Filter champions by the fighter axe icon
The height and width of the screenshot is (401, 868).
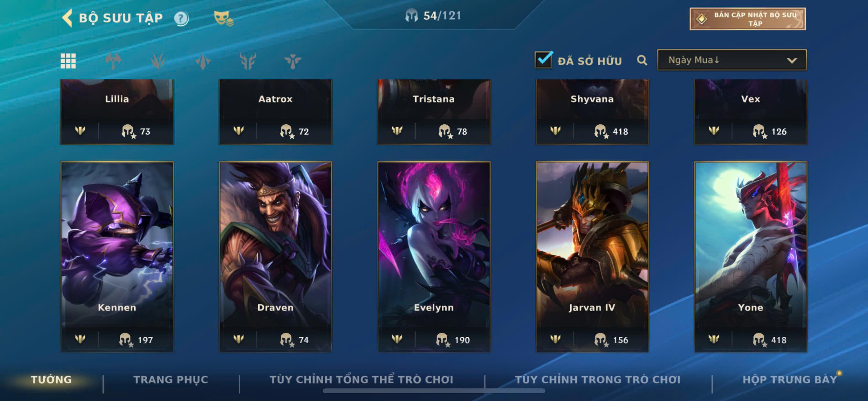point(113,61)
